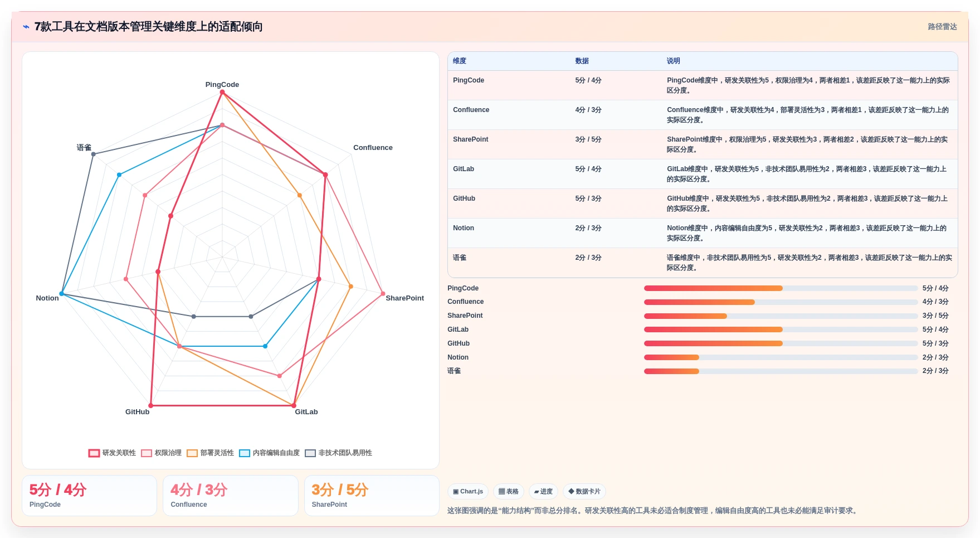Click the PingCode description cell in table
Viewport: 980px width, 538px height.
(808, 85)
